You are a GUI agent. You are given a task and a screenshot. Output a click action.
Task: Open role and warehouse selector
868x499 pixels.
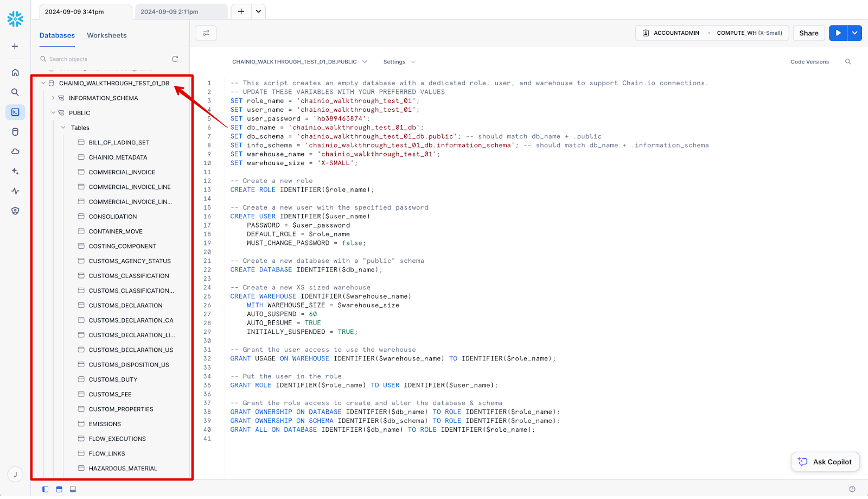712,33
